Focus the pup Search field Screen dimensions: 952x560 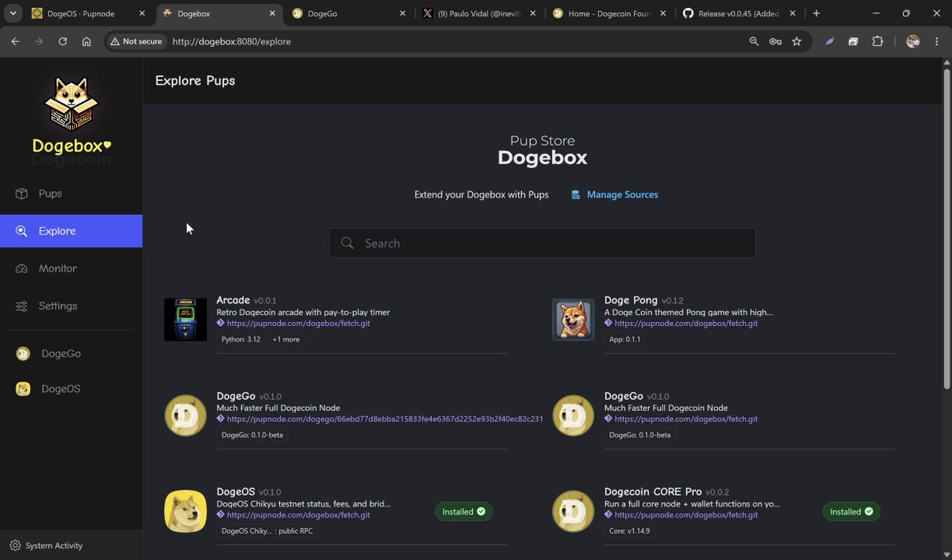click(x=543, y=243)
